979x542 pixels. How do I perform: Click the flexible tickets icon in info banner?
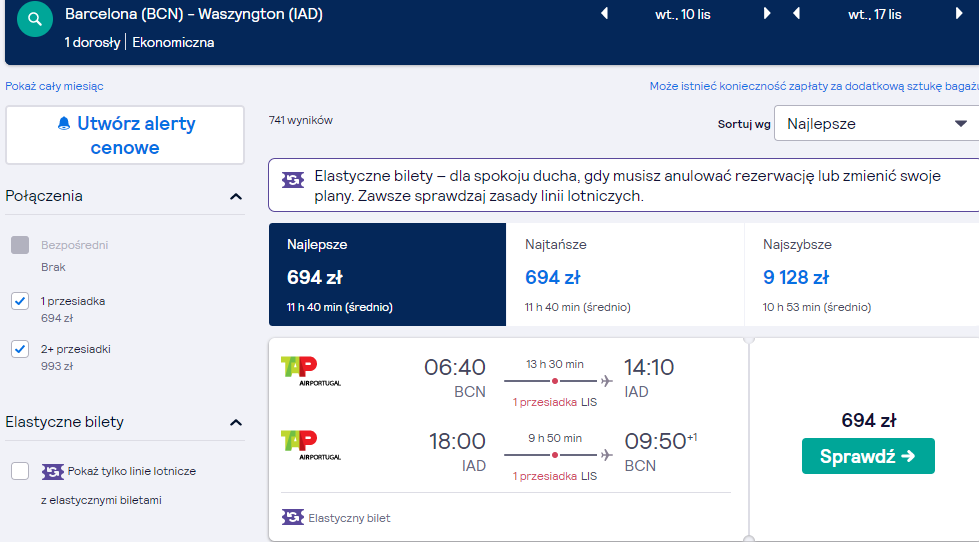(293, 180)
